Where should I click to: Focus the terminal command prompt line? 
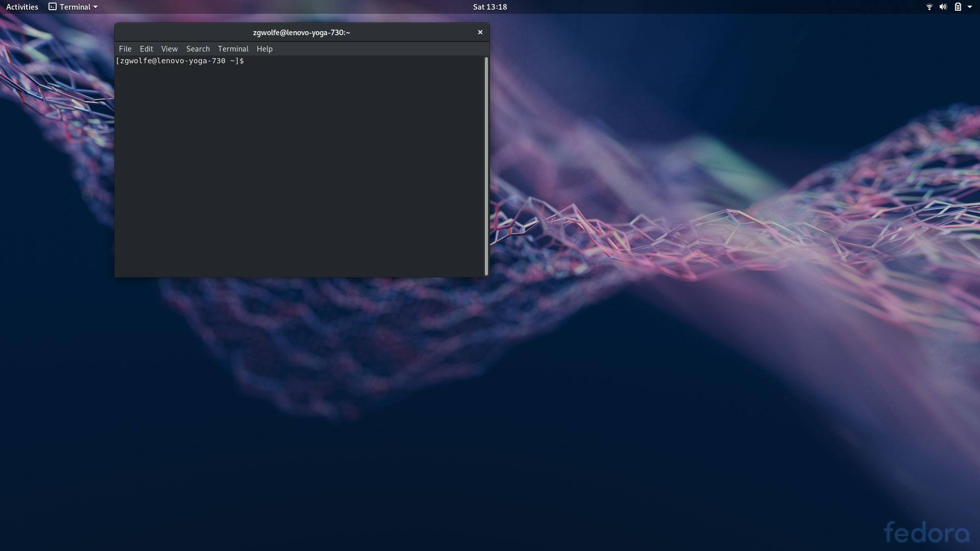[x=306, y=61]
